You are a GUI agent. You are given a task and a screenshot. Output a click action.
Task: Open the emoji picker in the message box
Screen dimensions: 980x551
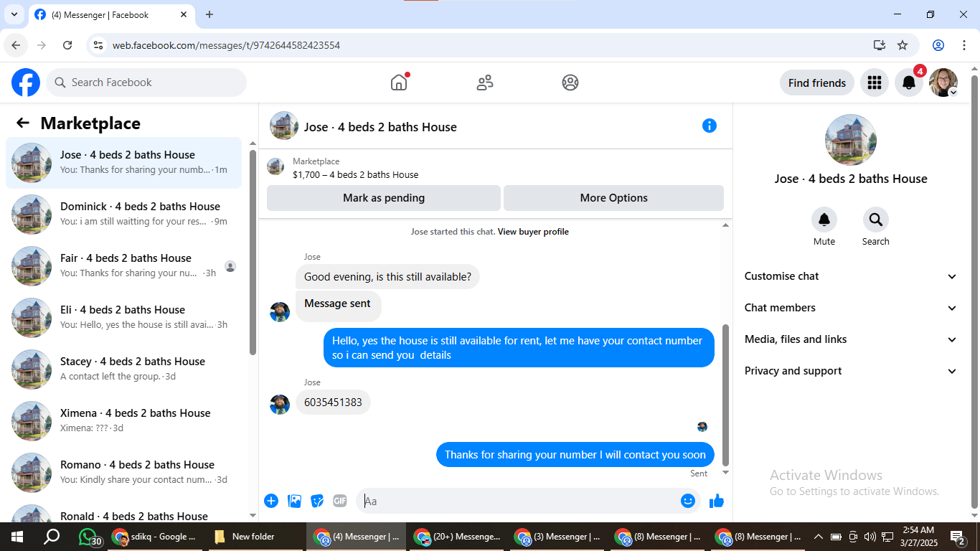[x=688, y=501]
